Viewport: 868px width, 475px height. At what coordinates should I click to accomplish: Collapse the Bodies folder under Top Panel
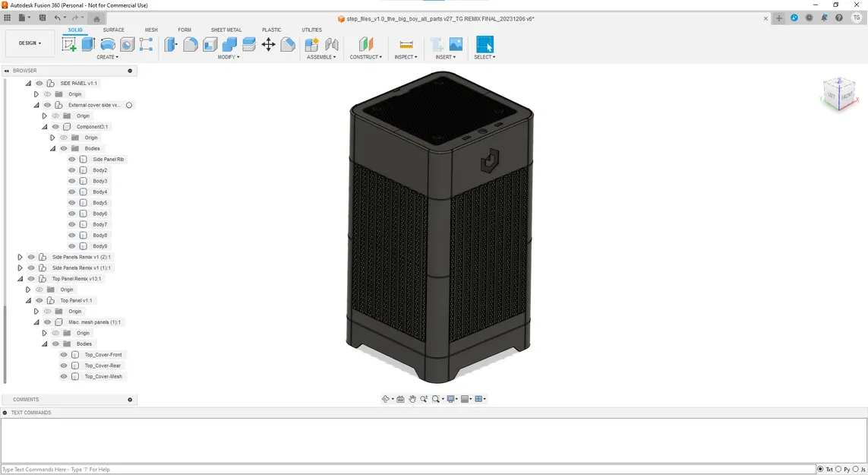[44, 344]
